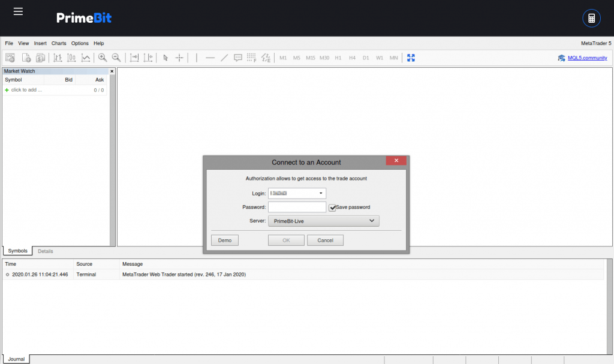The image size is (614, 364).
Task: Toggle the Save password checkbox
Action: click(x=332, y=207)
